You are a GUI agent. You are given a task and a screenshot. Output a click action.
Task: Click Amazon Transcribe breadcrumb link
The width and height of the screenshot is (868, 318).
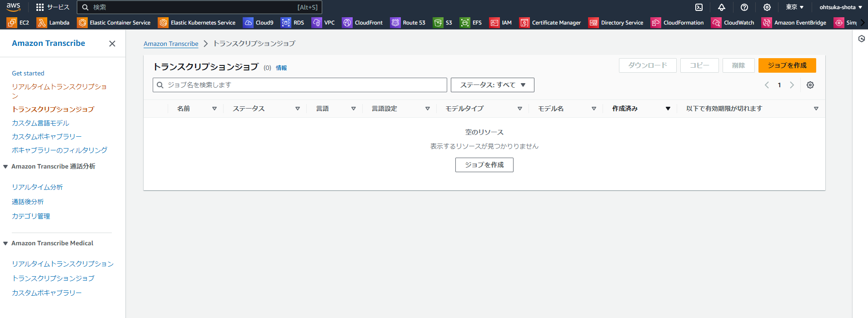pos(171,44)
